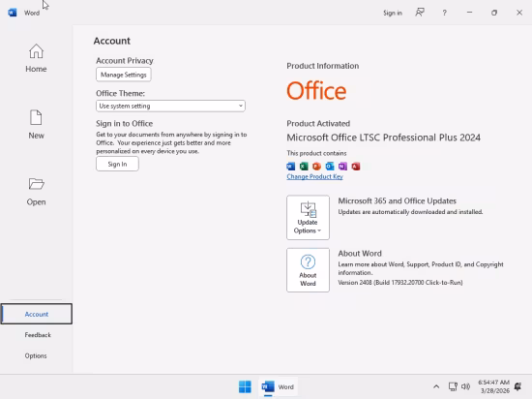
Task: Open the Feedback page
Action: pos(38,335)
